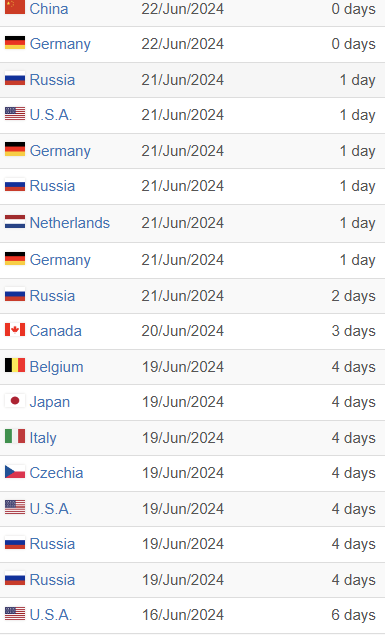Click the German flag in the top Germany row

tap(15, 43)
